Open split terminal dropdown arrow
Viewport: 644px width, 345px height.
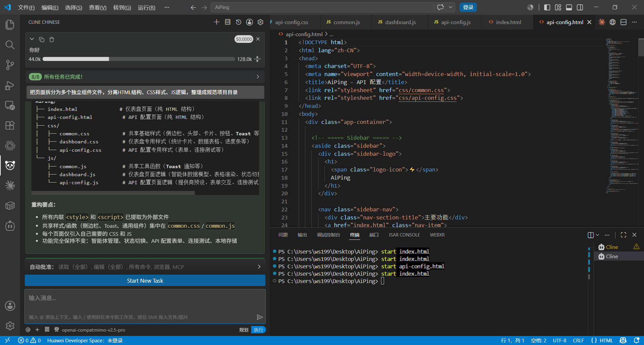597,235
